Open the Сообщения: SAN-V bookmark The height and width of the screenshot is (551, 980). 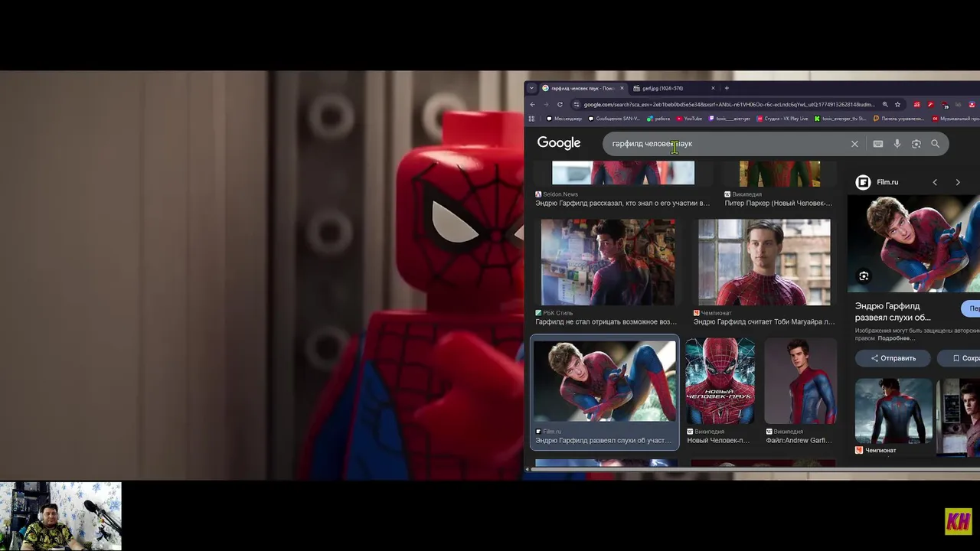[x=614, y=119]
